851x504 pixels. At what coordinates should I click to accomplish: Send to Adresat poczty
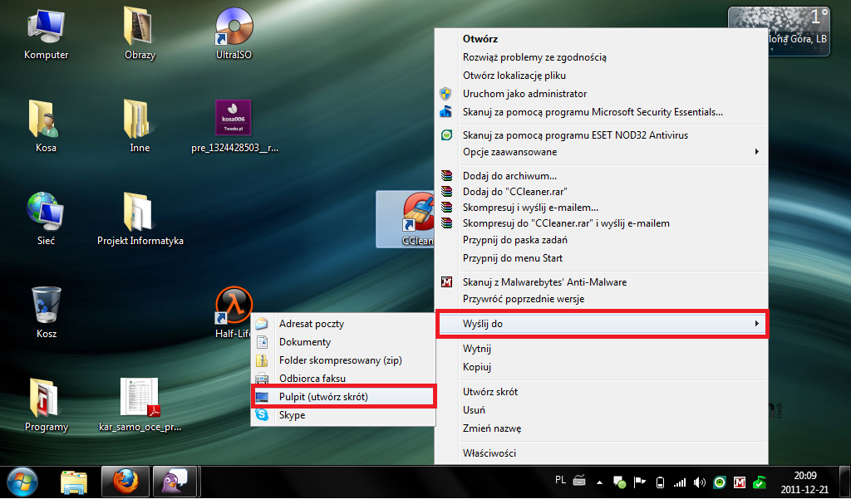[x=343, y=324]
